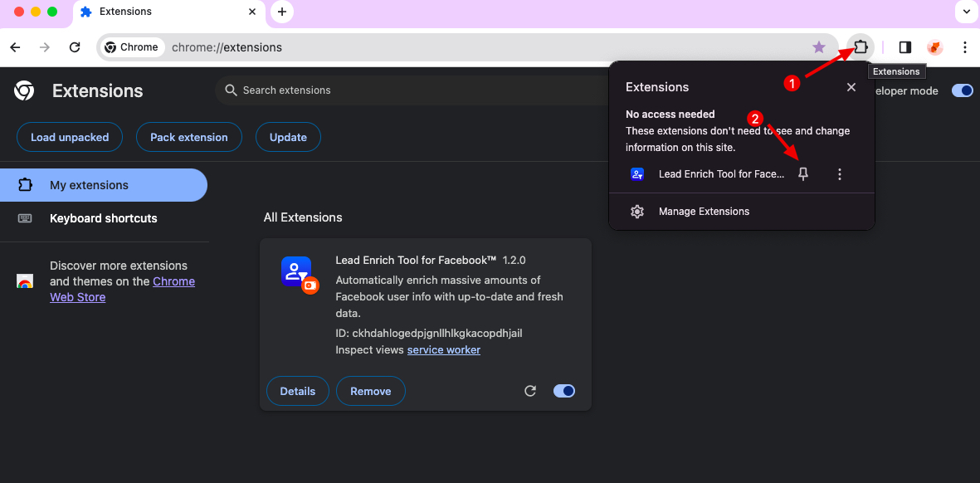The image size is (980, 483).
Task: Pin Lead Enrich Tool from the extensions popup
Action: pyautogui.click(x=803, y=173)
